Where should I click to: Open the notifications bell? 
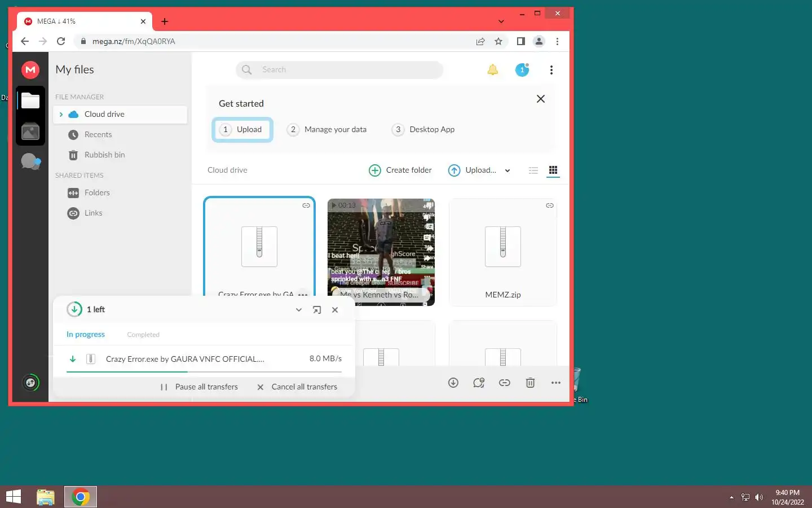[493, 69]
